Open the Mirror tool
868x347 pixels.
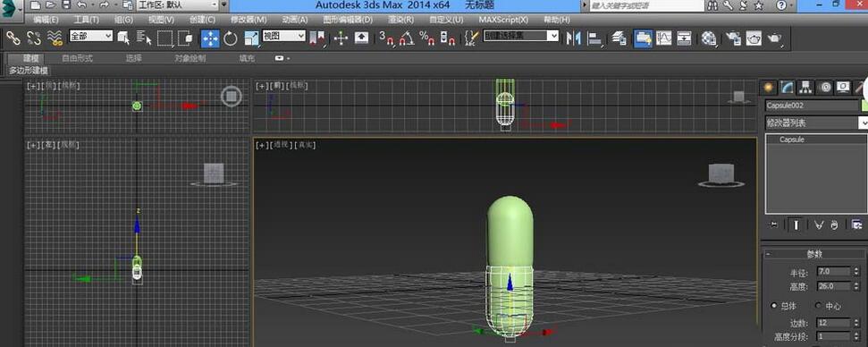(x=574, y=38)
